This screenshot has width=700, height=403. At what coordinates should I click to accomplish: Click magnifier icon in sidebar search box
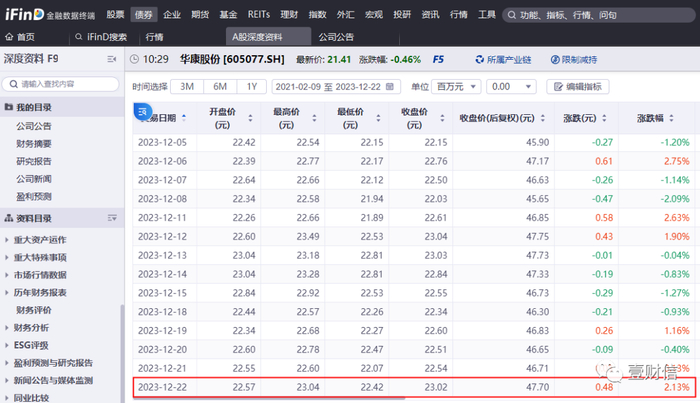(x=13, y=84)
